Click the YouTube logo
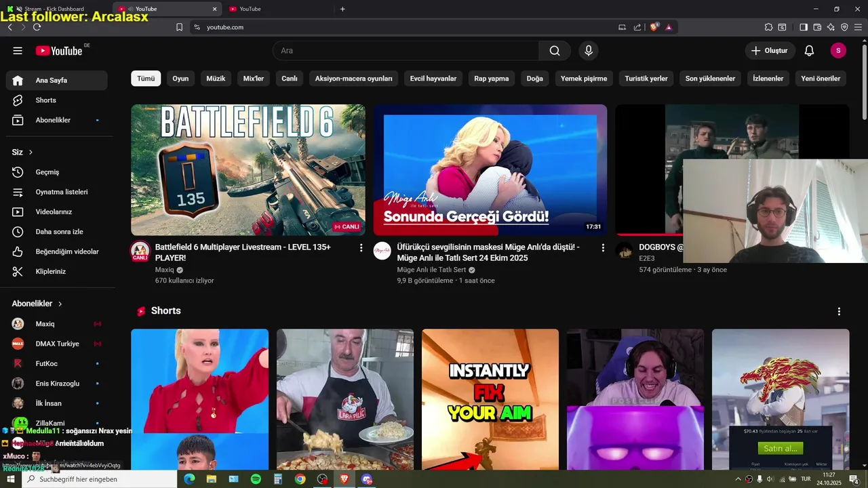The image size is (868, 488). pyautogui.click(x=59, y=51)
